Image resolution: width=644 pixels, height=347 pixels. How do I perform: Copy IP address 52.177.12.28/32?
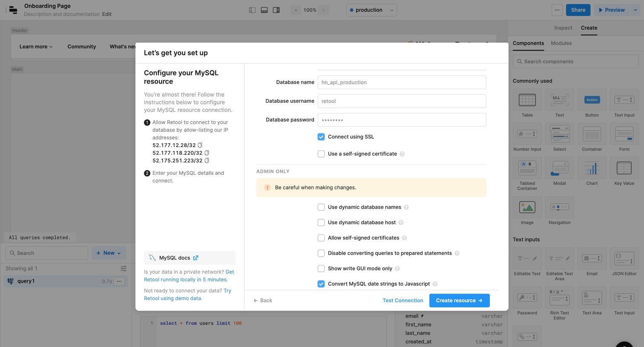click(x=200, y=145)
